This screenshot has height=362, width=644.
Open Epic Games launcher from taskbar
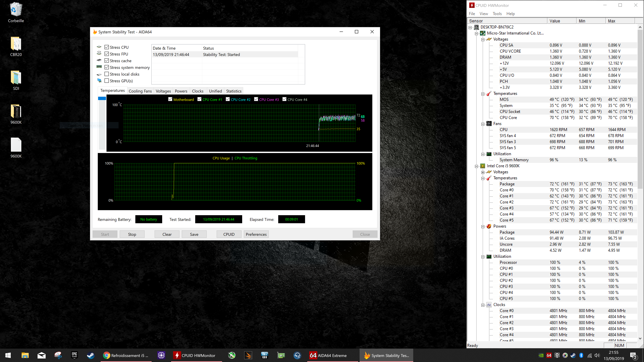pyautogui.click(x=74, y=355)
